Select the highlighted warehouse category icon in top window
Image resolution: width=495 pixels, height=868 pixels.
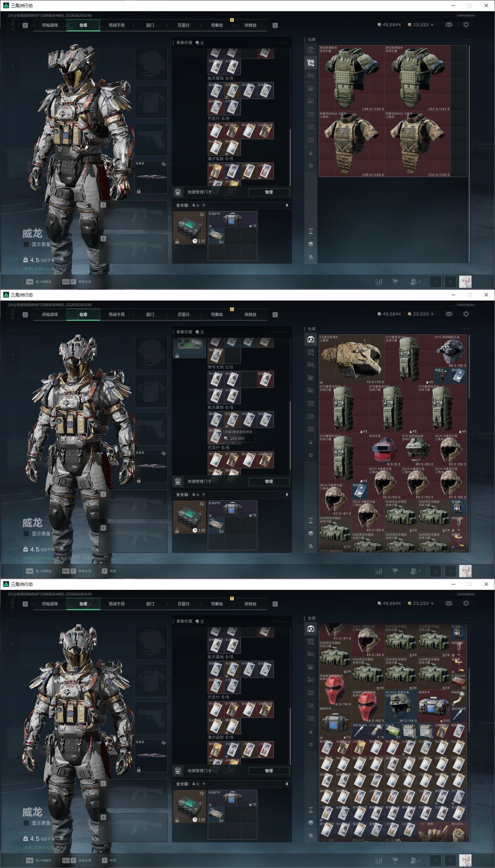click(x=311, y=63)
